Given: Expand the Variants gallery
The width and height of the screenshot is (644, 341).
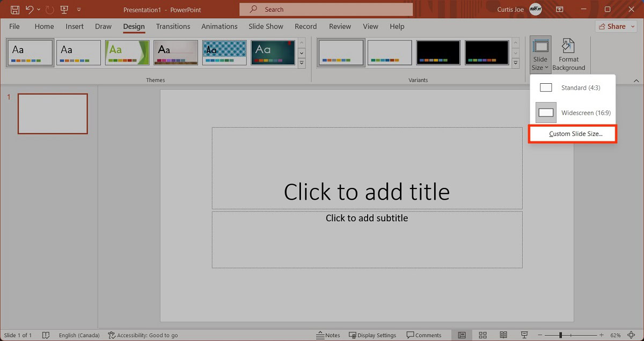Looking at the screenshot, I should pyautogui.click(x=516, y=63).
